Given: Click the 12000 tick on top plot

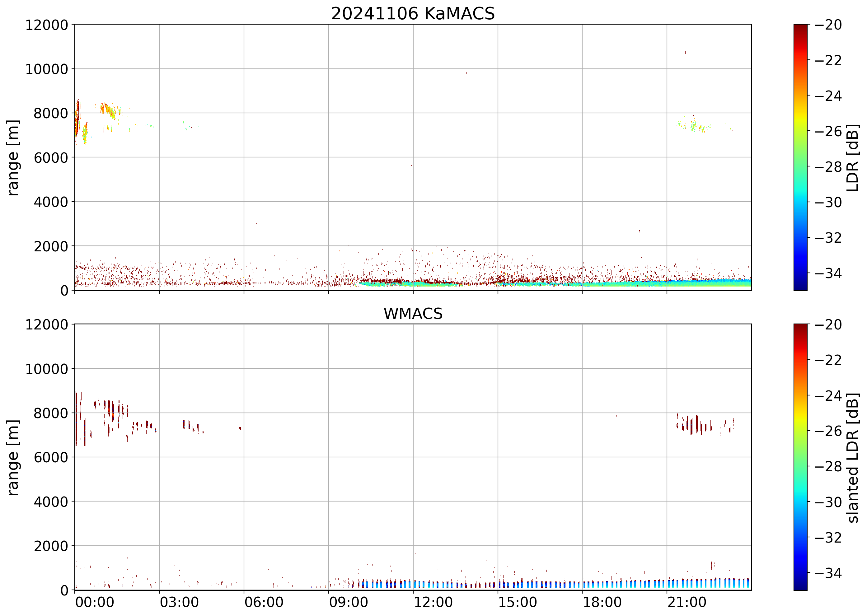Looking at the screenshot, I should point(47,25).
